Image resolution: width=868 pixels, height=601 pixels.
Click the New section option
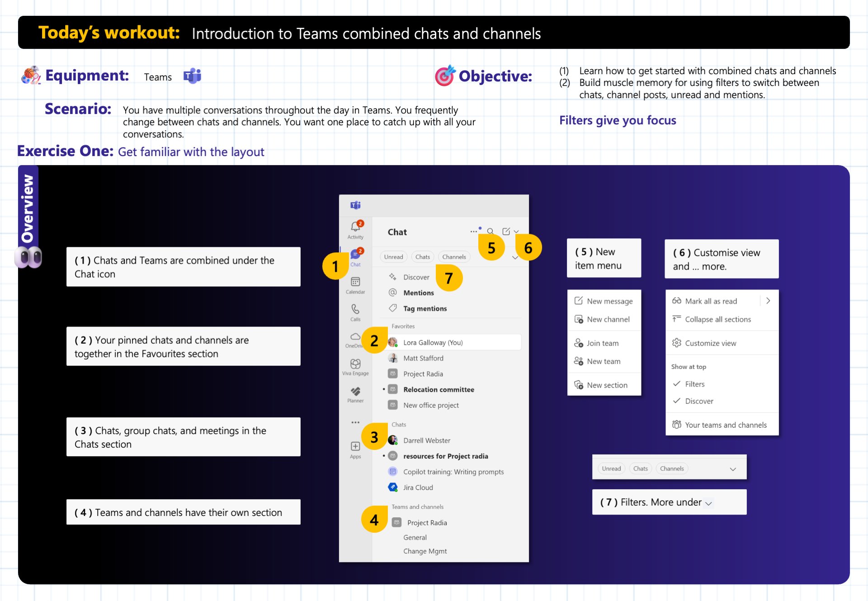pos(607,385)
